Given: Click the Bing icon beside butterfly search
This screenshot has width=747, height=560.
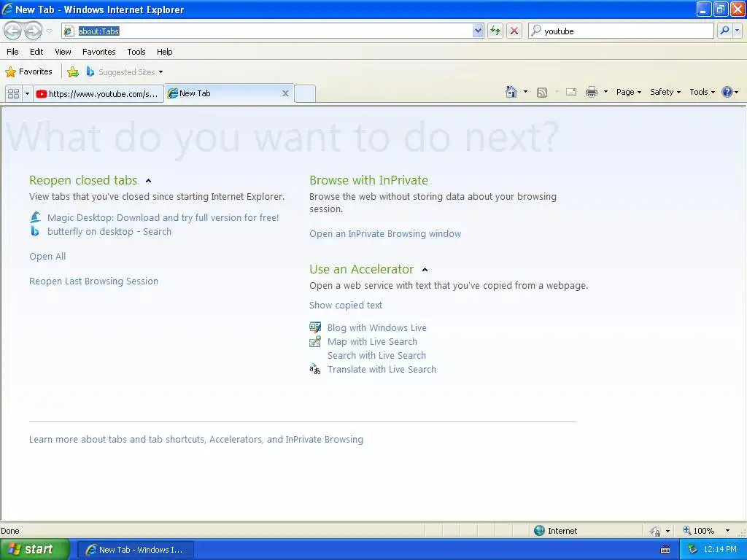Looking at the screenshot, I should coord(34,231).
